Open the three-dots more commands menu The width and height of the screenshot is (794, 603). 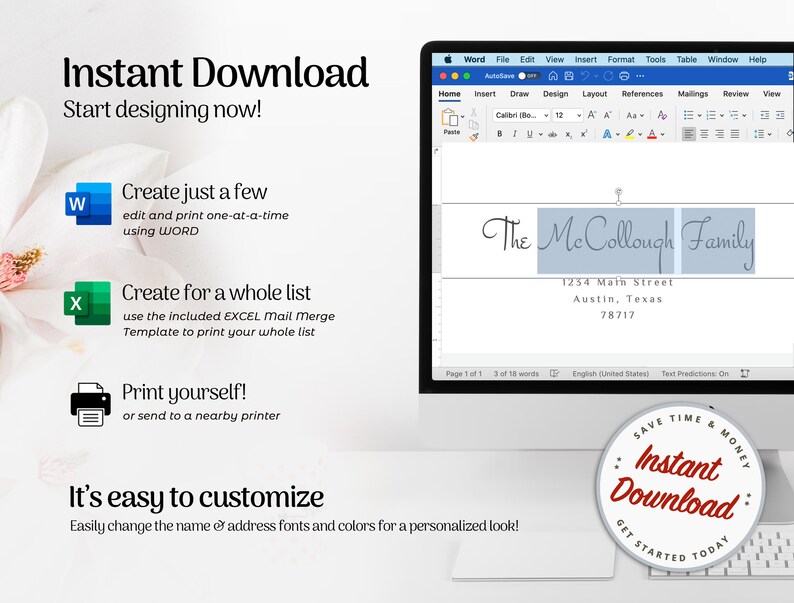(640, 76)
